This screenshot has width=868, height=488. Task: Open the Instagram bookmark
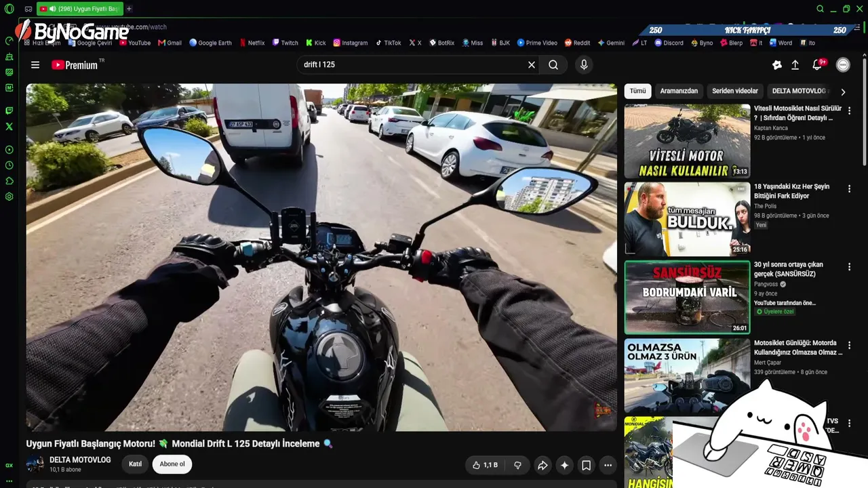(350, 43)
